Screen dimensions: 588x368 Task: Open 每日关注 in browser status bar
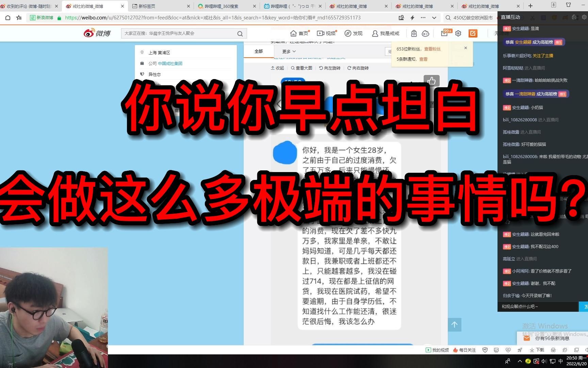tap(464, 350)
